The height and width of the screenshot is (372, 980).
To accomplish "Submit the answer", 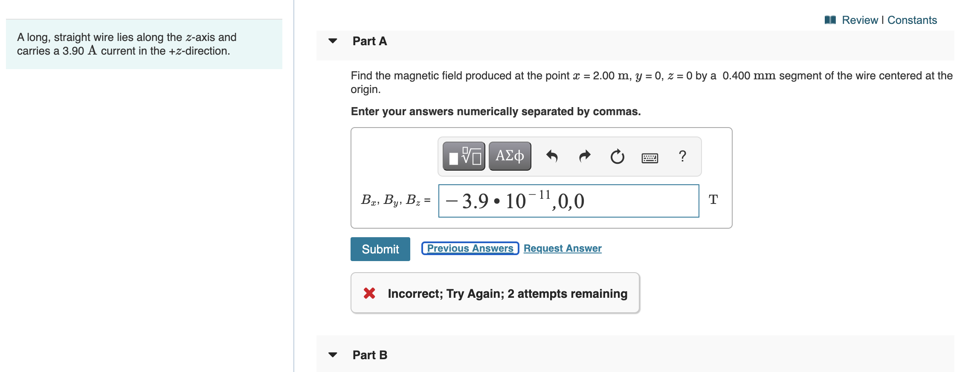I will pyautogui.click(x=380, y=249).
